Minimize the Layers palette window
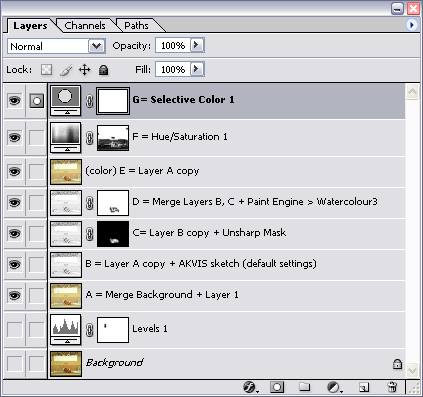 [397, 8]
